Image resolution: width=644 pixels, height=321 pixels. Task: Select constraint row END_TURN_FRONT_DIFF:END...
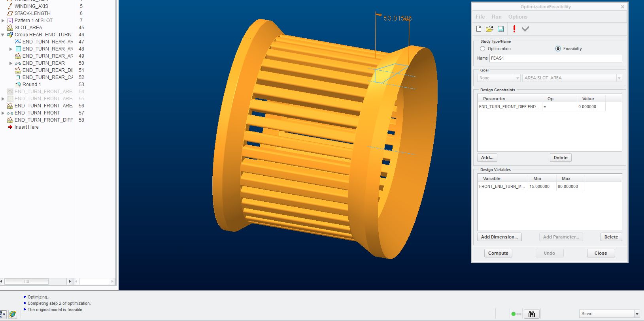click(510, 107)
